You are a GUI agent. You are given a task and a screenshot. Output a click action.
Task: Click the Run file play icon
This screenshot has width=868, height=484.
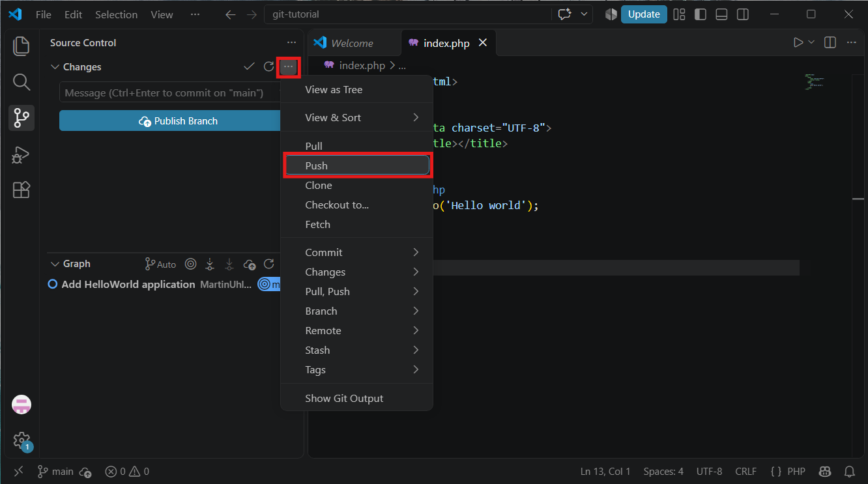coord(798,42)
